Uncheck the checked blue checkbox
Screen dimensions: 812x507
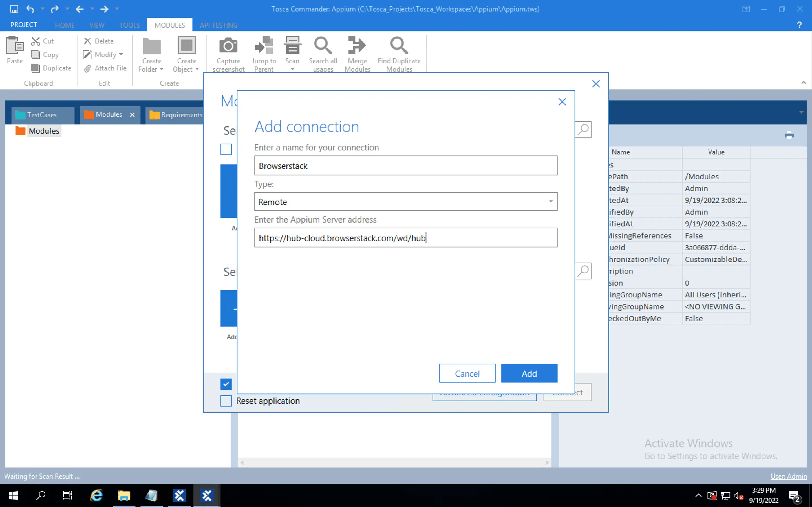point(226,384)
